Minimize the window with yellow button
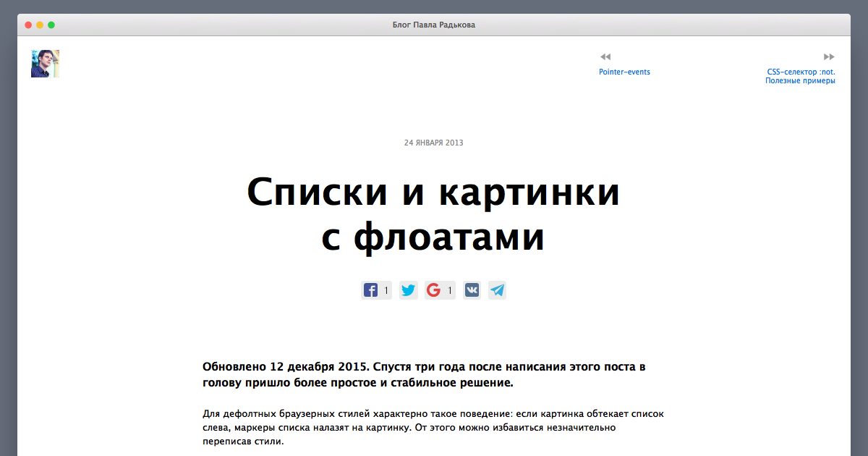The height and width of the screenshot is (456, 868). point(40,25)
